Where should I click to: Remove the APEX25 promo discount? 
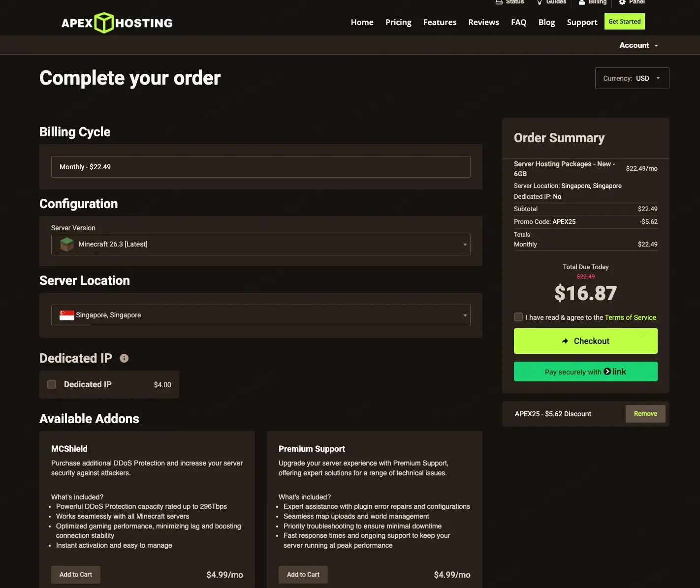645,414
